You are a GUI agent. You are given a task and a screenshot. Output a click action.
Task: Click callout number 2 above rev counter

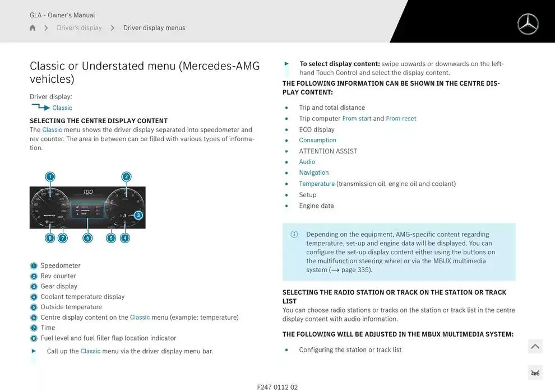[x=126, y=177]
